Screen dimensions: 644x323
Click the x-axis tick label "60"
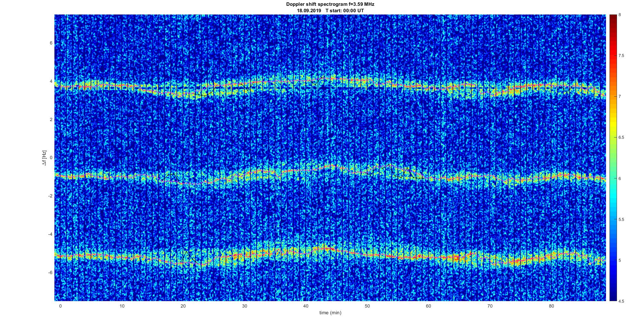429,306
